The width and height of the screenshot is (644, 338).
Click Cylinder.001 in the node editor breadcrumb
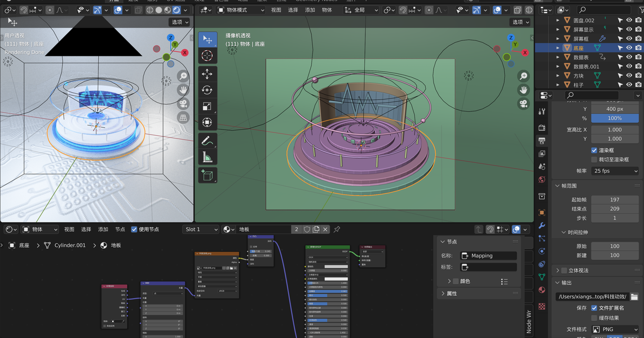coord(70,245)
